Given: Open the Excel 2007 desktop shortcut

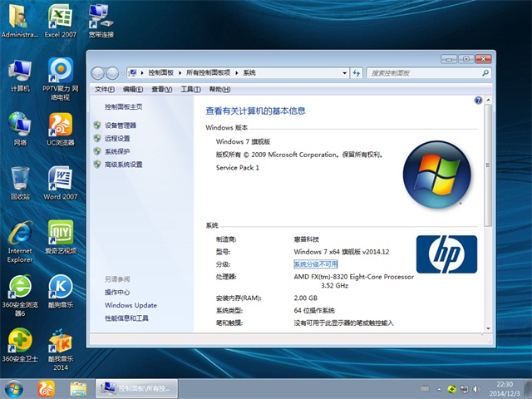Looking at the screenshot, I should 59,18.
